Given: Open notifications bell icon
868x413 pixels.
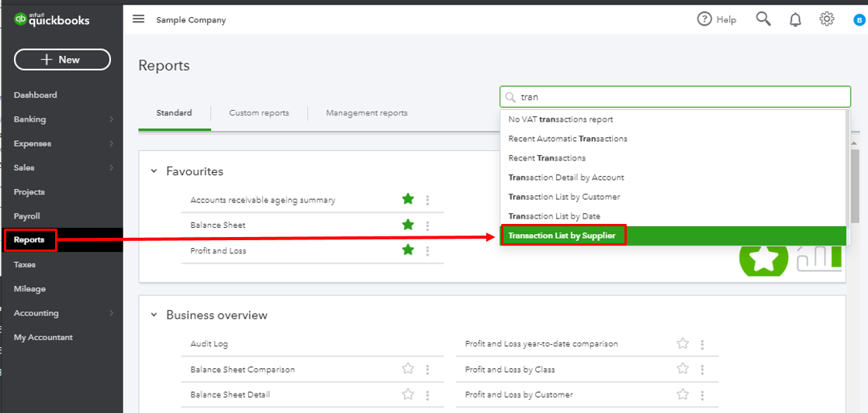Looking at the screenshot, I should pyautogui.click(x=795, y=20).
